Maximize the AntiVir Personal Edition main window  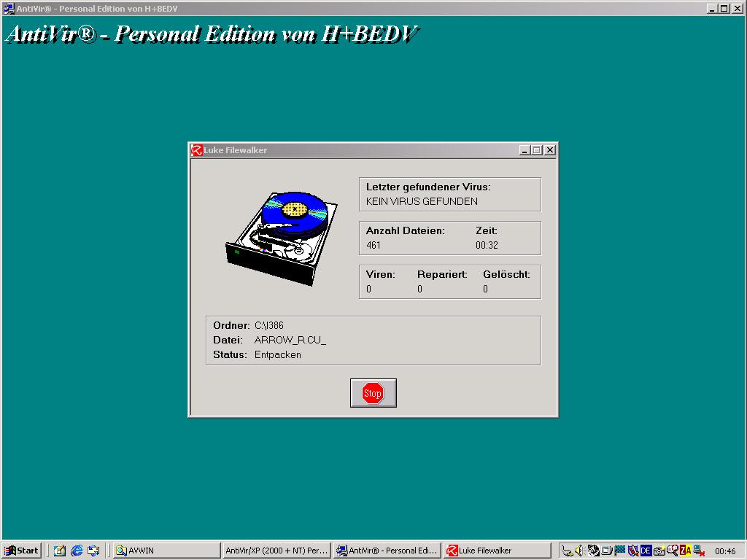[x=724, y=9]
